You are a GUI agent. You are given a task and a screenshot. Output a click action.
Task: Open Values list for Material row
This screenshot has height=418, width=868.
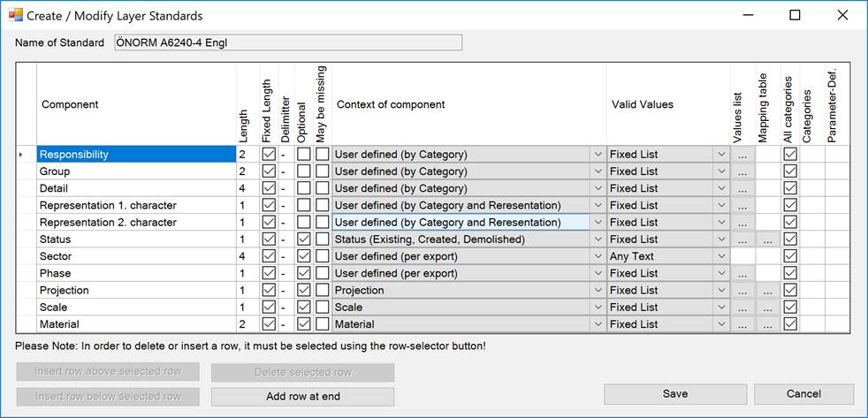[x=742, y=324]
